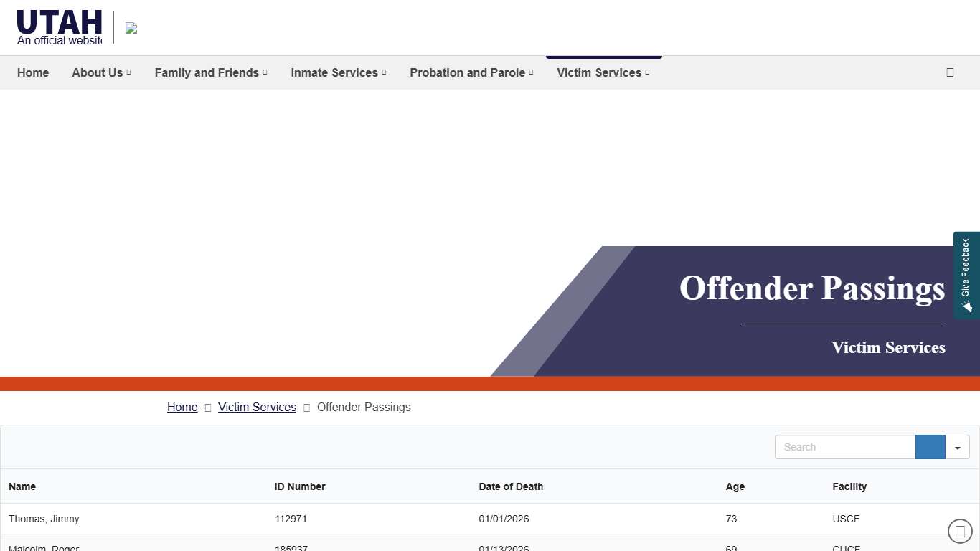Viewport: 980px width, 551px height.
Task: Expand the Inmate Services dropdown
Action: coord(338,72)
